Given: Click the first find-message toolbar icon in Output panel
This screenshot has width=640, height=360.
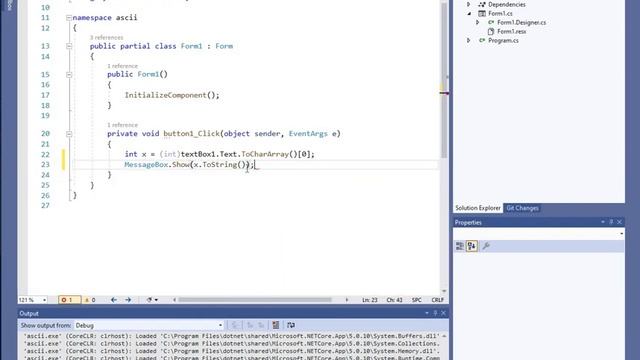Looking at the screenshot, I should 235,325.
